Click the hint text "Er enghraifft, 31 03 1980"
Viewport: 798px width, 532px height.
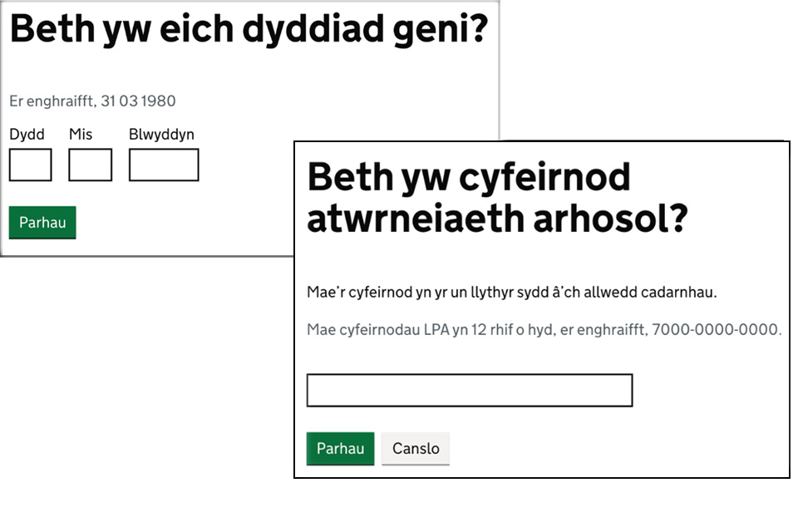pos(92,101)
